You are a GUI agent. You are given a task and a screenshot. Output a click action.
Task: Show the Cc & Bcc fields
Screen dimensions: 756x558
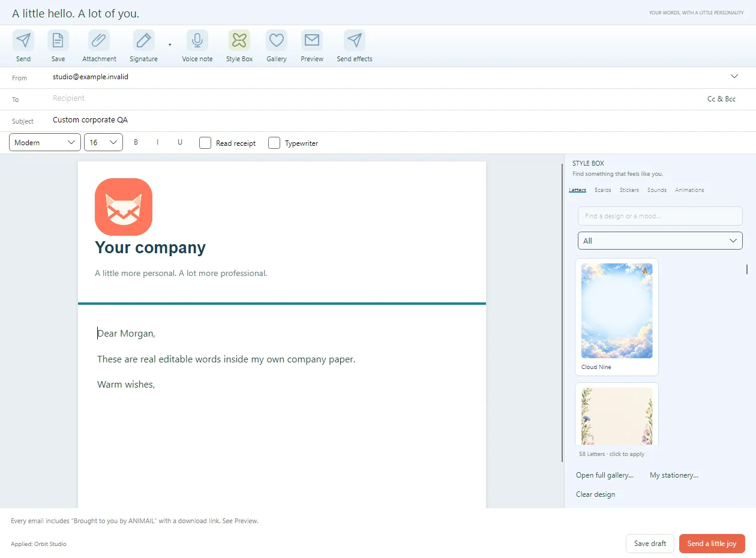721,99
